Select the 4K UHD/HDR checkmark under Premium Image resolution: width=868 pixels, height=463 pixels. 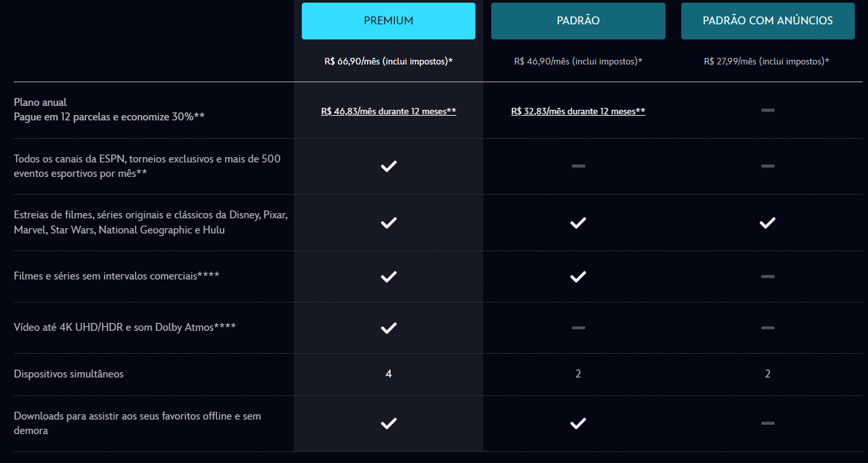(x=388, y=327)
